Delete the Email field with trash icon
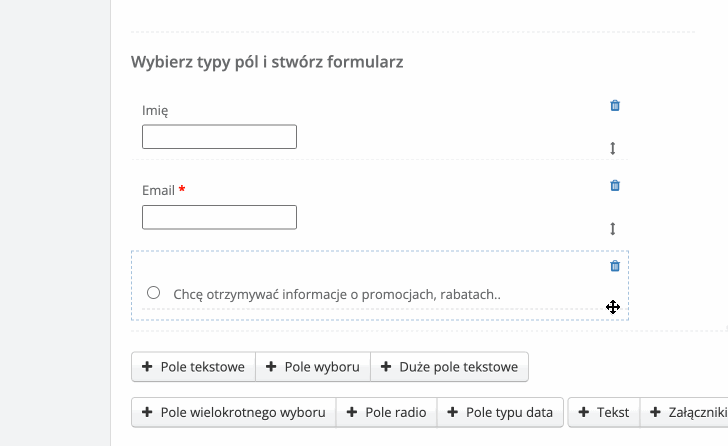Viewport: 728px width, 446px height. click(x=615, y=185)
